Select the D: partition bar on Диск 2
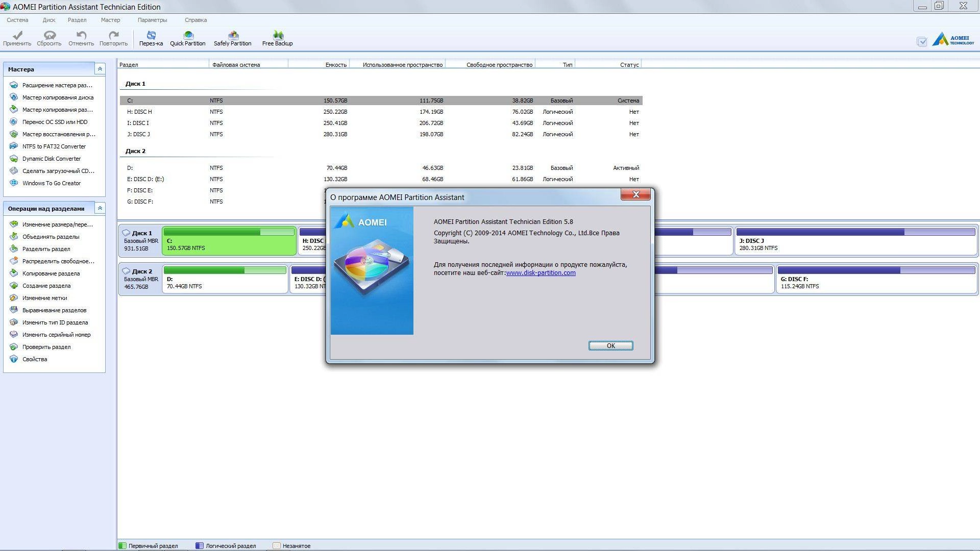This screenshot has height=551, width=980. click(x=225, y=279)
